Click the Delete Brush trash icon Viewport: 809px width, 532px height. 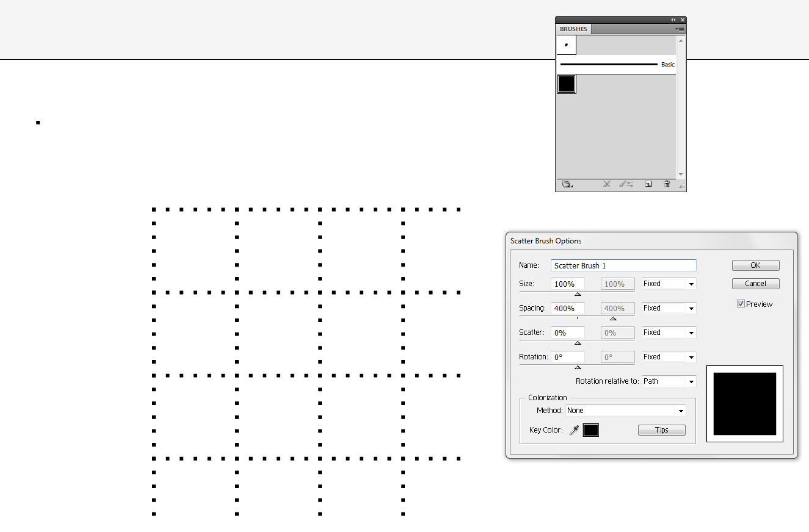(667, 184)
